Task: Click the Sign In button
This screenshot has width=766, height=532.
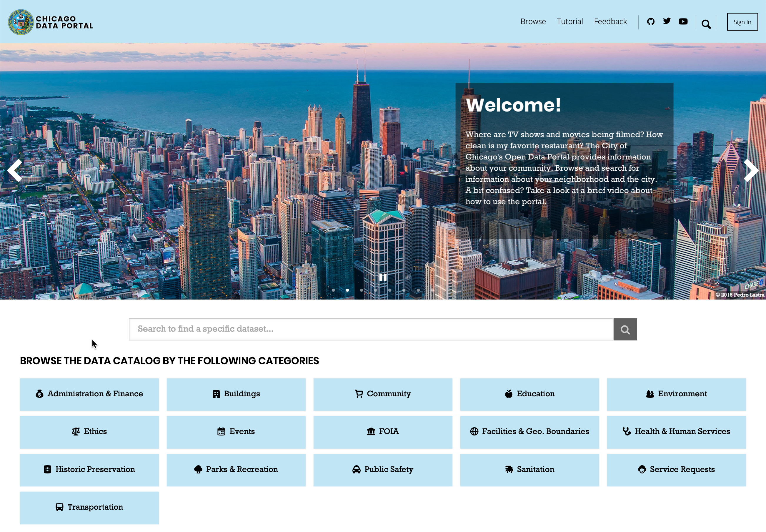Action: pyautogui.click(x=742, y=22)
